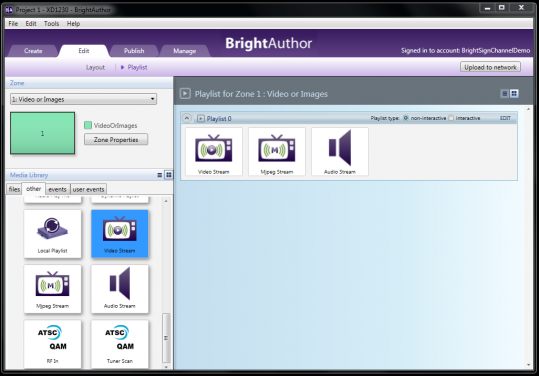Click Mjpeg Stream in Playlist 0
The width and height of the screenshot is (539, 376).
pyautogui.click(x=277, y=152)
